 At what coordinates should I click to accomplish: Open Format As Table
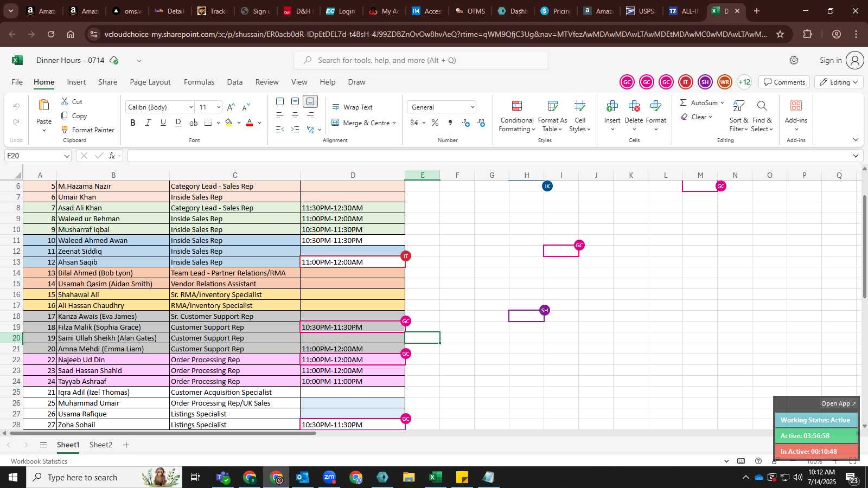(552, 116)
